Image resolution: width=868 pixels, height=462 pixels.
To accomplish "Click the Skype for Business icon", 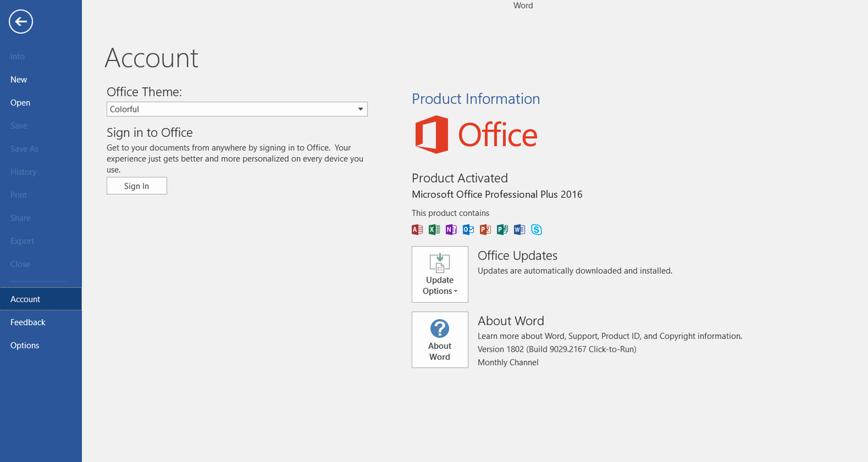I will click(536, 230).
